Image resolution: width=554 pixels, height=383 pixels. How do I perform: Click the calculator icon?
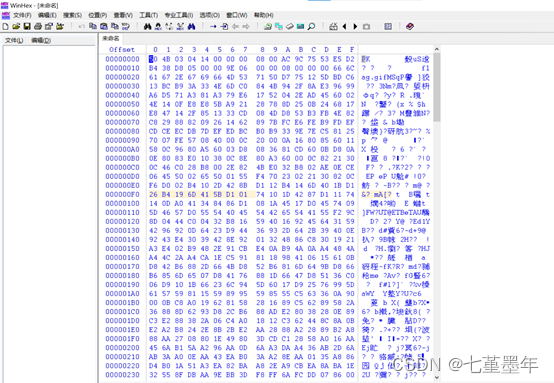point(301,26)
